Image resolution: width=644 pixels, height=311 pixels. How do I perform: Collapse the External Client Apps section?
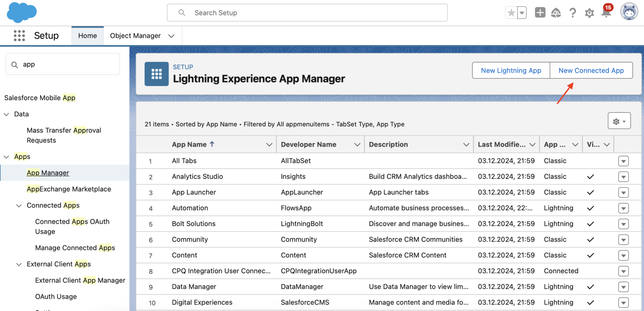[19, 264]
